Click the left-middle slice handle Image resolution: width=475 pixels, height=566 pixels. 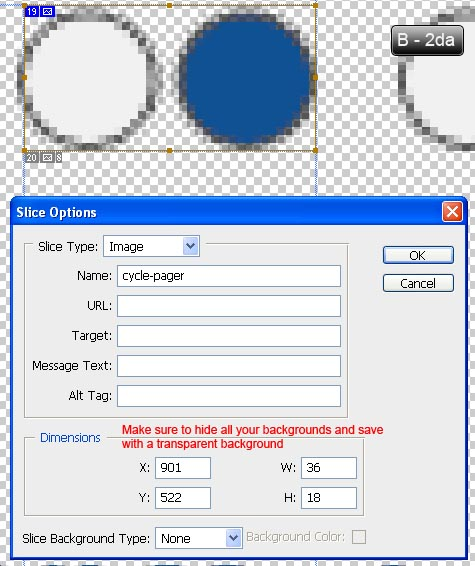coord(25,77)
